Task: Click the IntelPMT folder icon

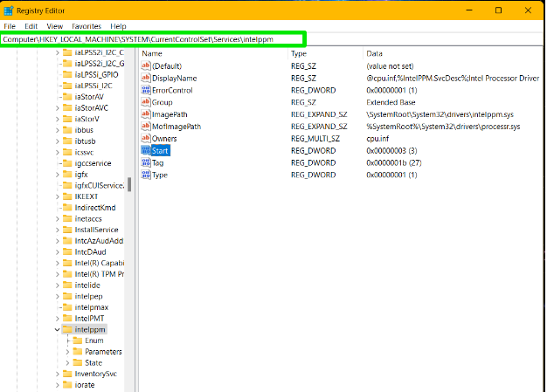Action: point(67,318)
